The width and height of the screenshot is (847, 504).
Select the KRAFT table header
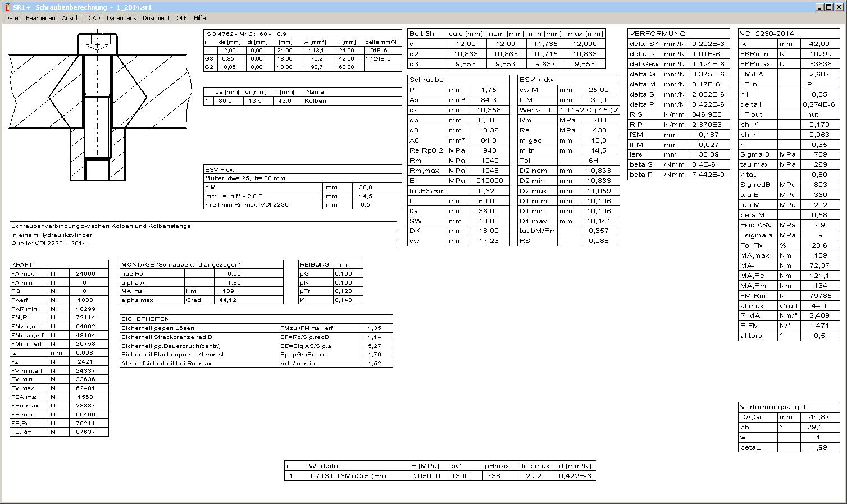(x=22, y=264)
